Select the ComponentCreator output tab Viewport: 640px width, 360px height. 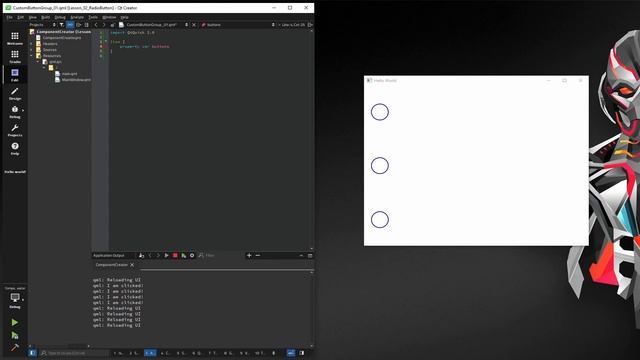(111, 265)
